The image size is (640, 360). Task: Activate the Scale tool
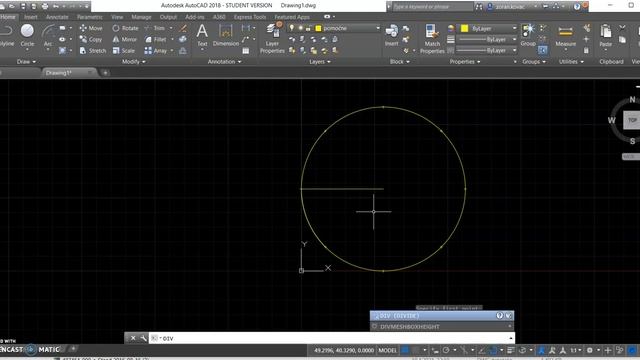pyautogui.click(x=123, y=51)
